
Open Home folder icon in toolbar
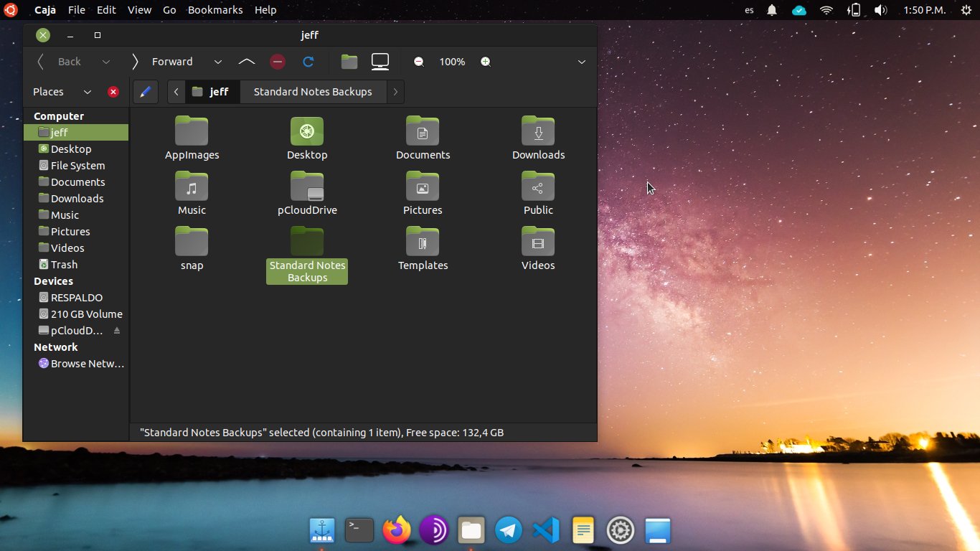pos(349,62)
